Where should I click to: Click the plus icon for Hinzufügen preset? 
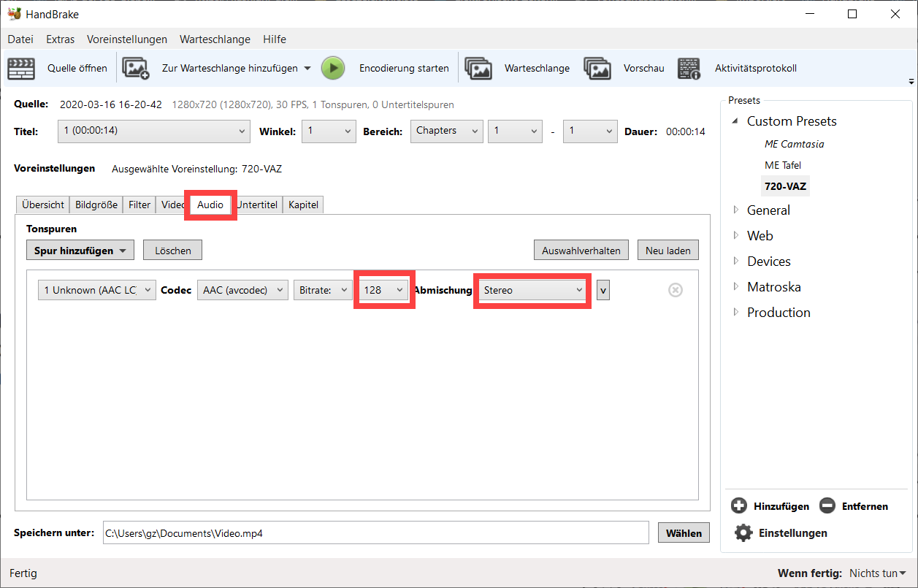739,505
